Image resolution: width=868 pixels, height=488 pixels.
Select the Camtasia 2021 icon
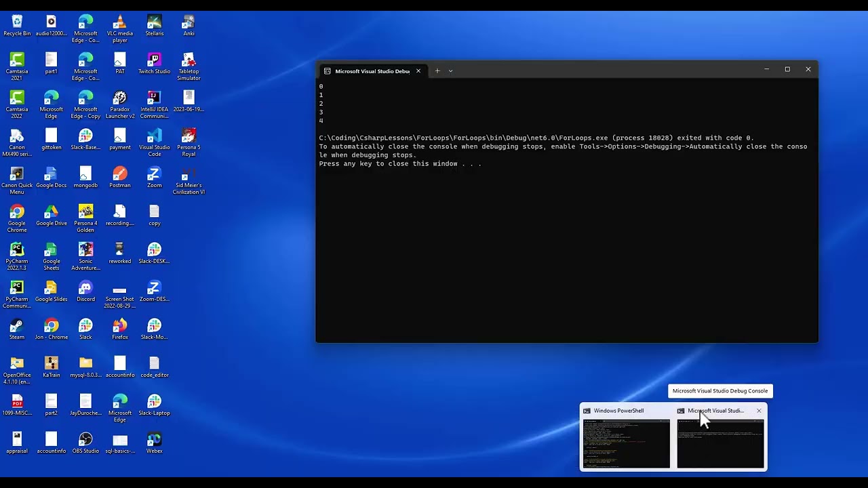coord(17,67)
